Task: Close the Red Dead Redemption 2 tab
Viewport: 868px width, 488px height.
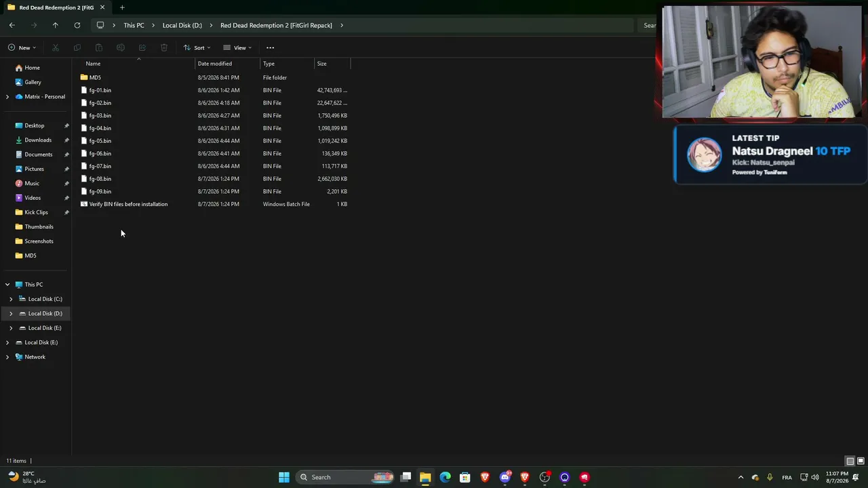Action: tap(102, 7)
